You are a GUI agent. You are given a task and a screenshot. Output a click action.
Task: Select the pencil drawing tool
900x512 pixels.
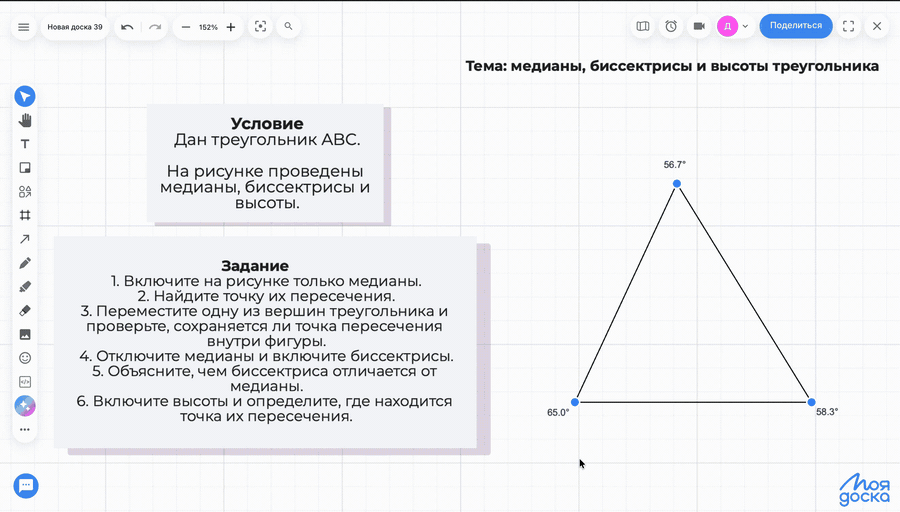click(x=25, y=263)
